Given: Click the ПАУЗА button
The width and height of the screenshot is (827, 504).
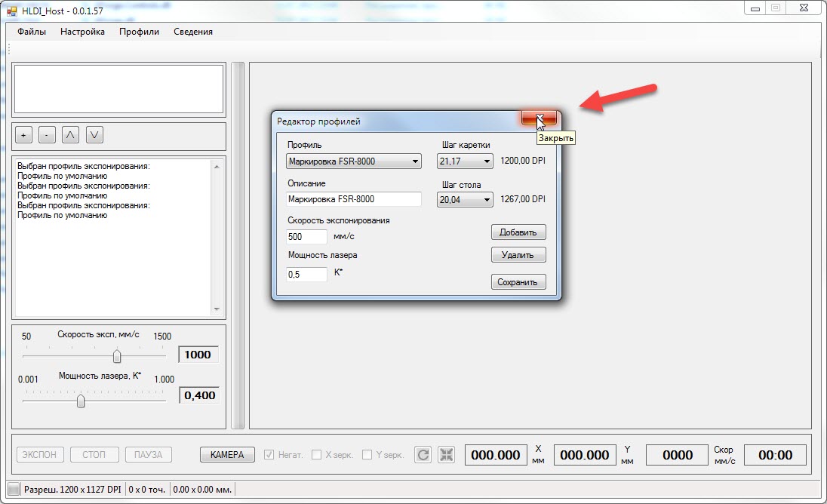Looking at the screenshot, I should point(149,454).
